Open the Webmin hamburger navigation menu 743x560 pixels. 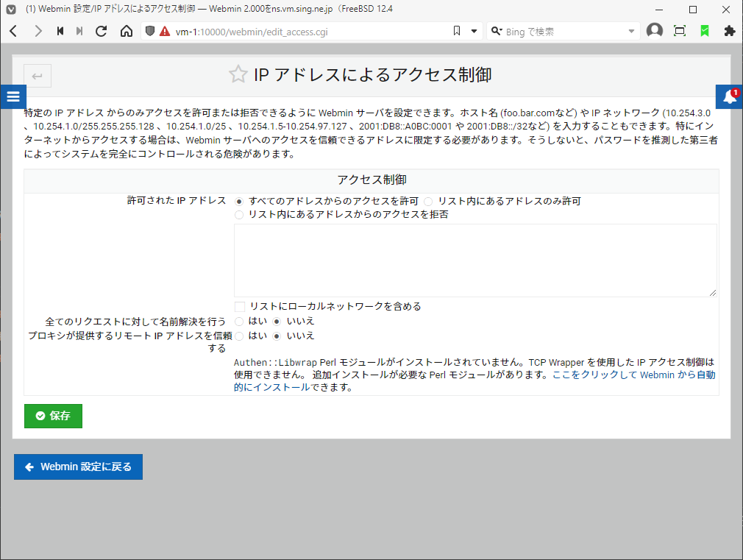tap(13, 96)
